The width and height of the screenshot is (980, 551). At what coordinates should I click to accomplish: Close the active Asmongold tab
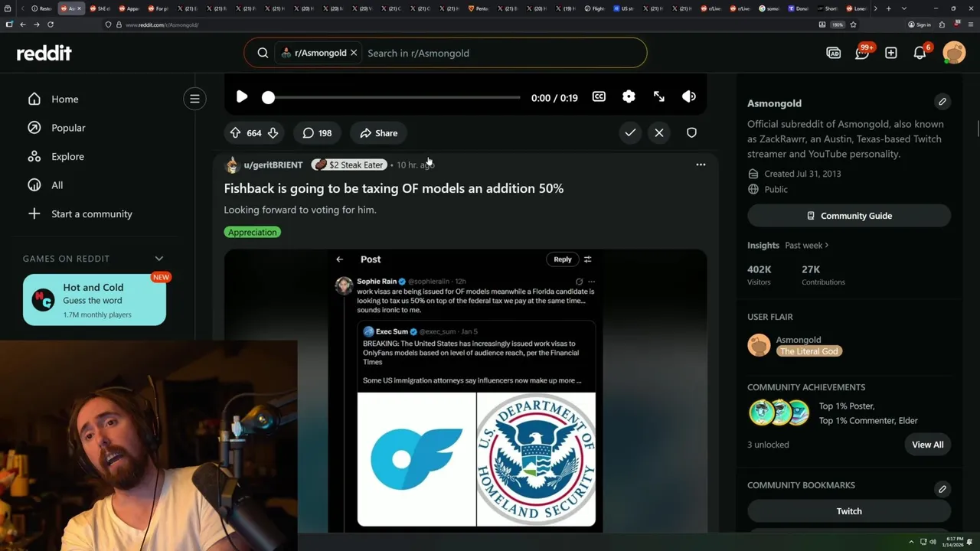coord(79,8)
